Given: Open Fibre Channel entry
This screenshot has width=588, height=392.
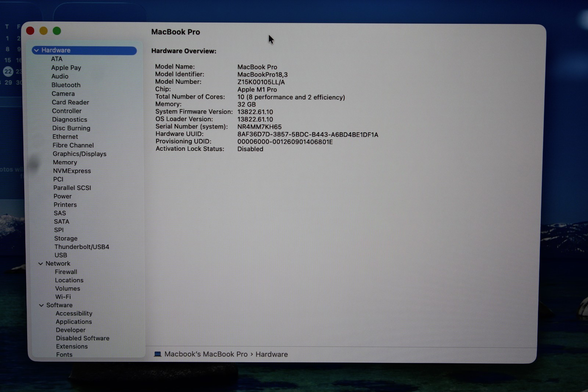Looking at the screenshot, I should [x=73, y=145].
